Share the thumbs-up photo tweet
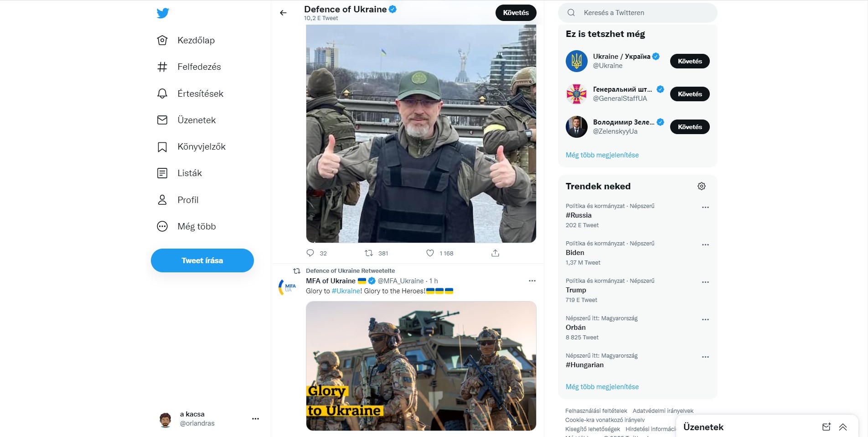The image size is (868, 437). coord(496,253)
